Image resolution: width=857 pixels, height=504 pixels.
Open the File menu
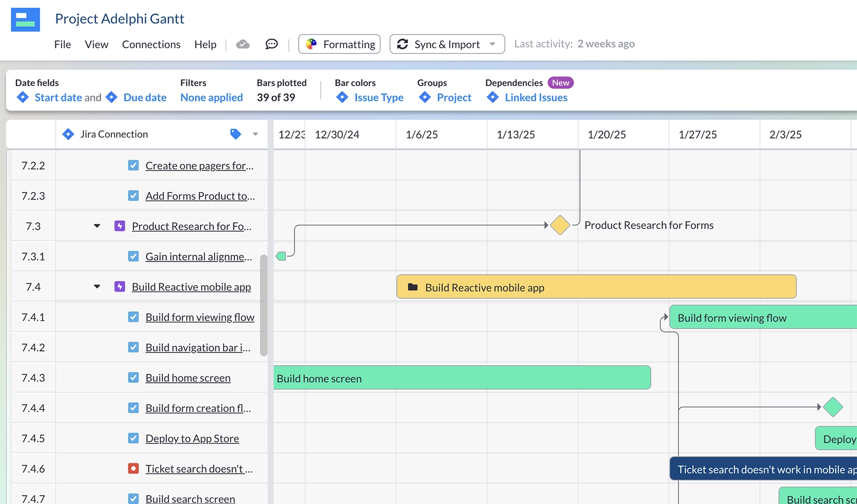(63, 44)
